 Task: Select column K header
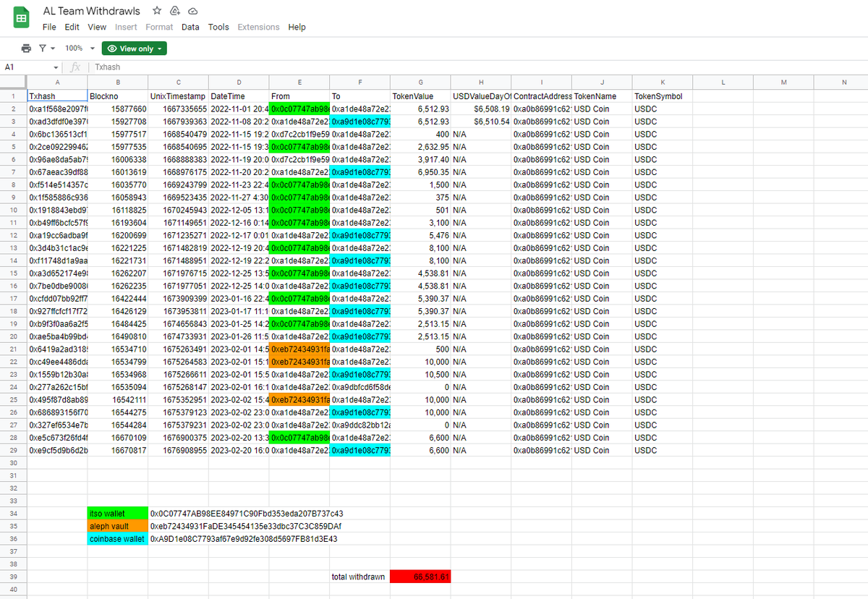coord(663,82)
